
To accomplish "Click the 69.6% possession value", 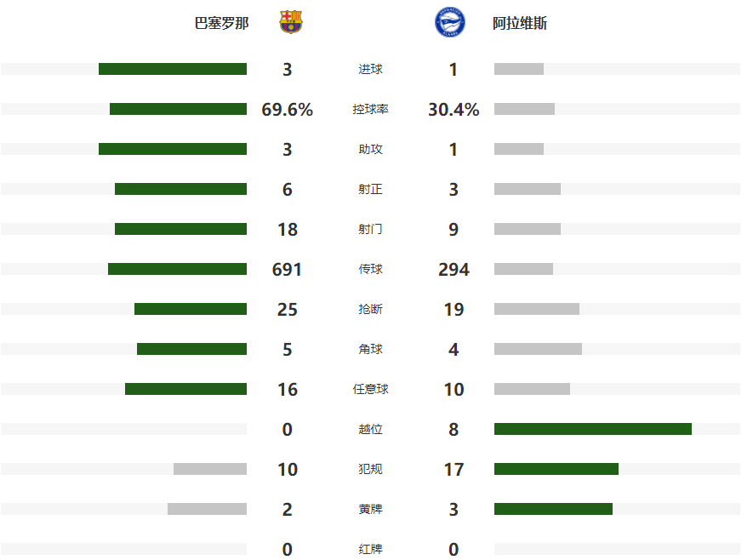I will point(288,110).
